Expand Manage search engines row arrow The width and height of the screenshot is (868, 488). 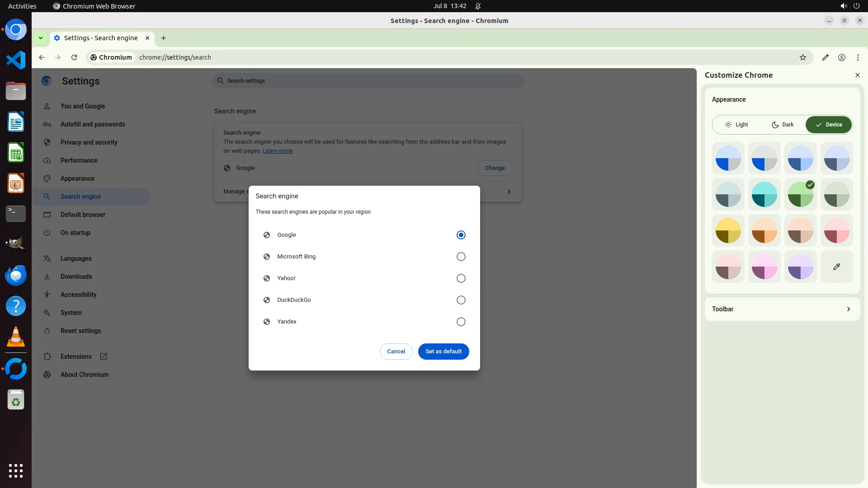(509, 192)
